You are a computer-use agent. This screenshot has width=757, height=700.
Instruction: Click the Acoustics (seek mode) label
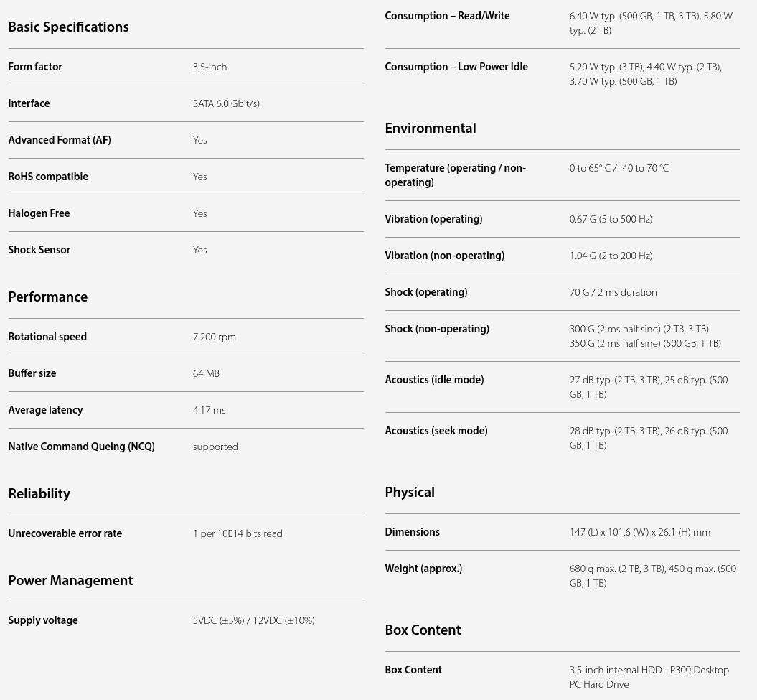coord(436,431)
